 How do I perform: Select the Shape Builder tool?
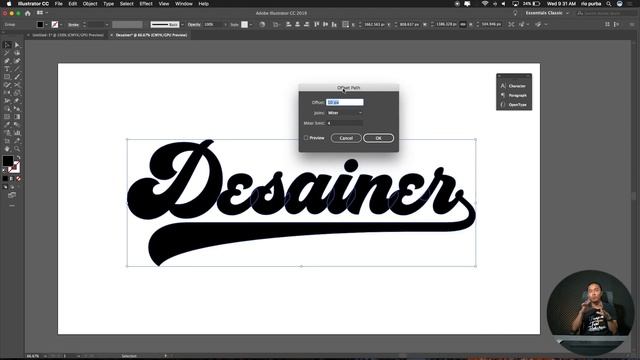point(7,109)
